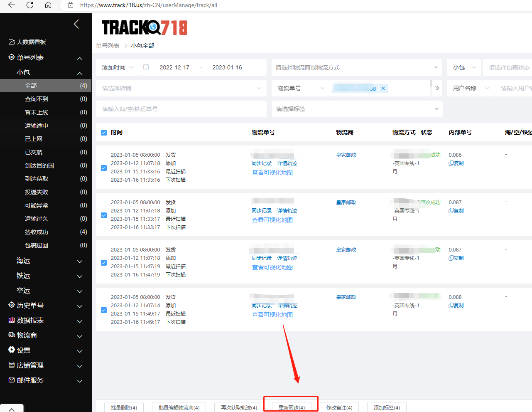Expand the 历史单号 section

coord(46,305)
